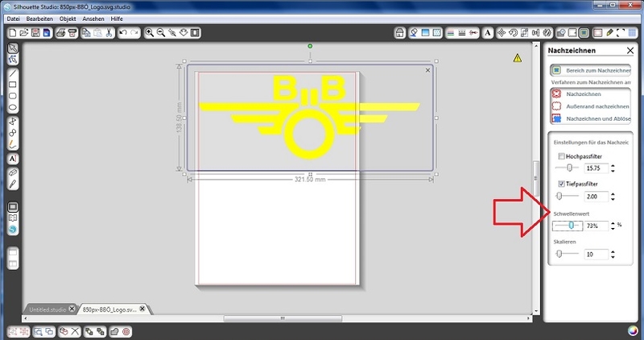Image resolution: width=644 pixels, height=340 pixels.
Task: Decrease the Skalieren value with down arrow
Action: point(613,258)
